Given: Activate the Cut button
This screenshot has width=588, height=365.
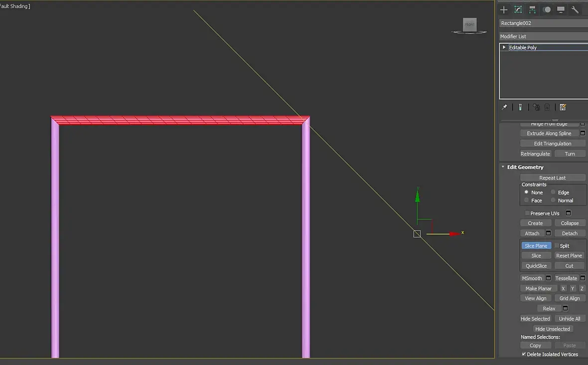Looking at the screenshot, I should 569,266.
